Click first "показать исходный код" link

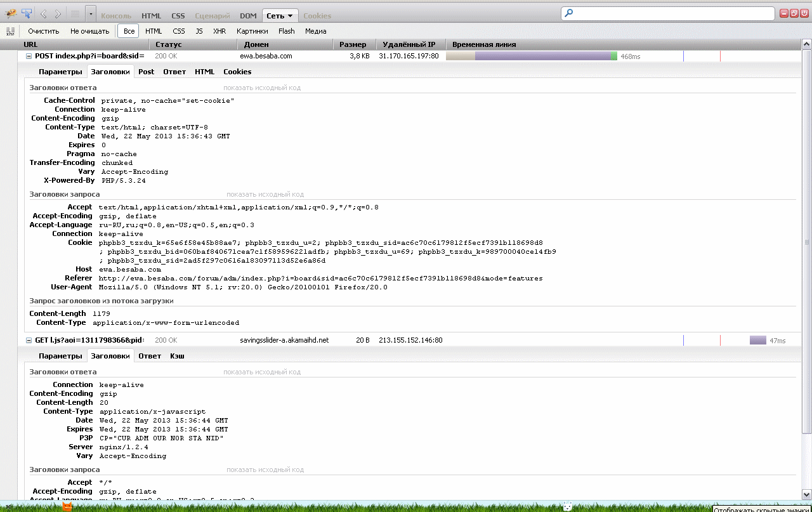(x=261, y=88)
